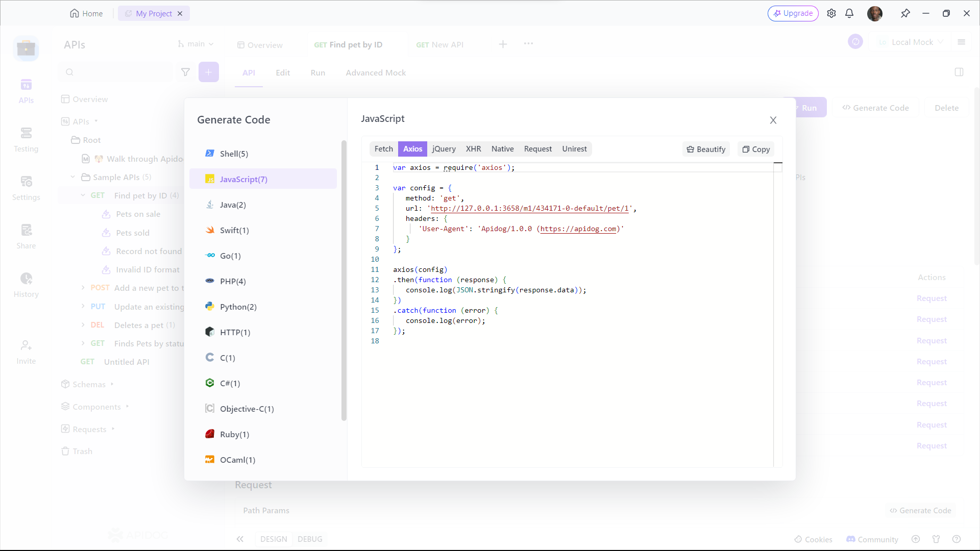Viewport: 980px width, 551px height.
Task: Click the filter funnel icon
Action: [x=186, y=72]
